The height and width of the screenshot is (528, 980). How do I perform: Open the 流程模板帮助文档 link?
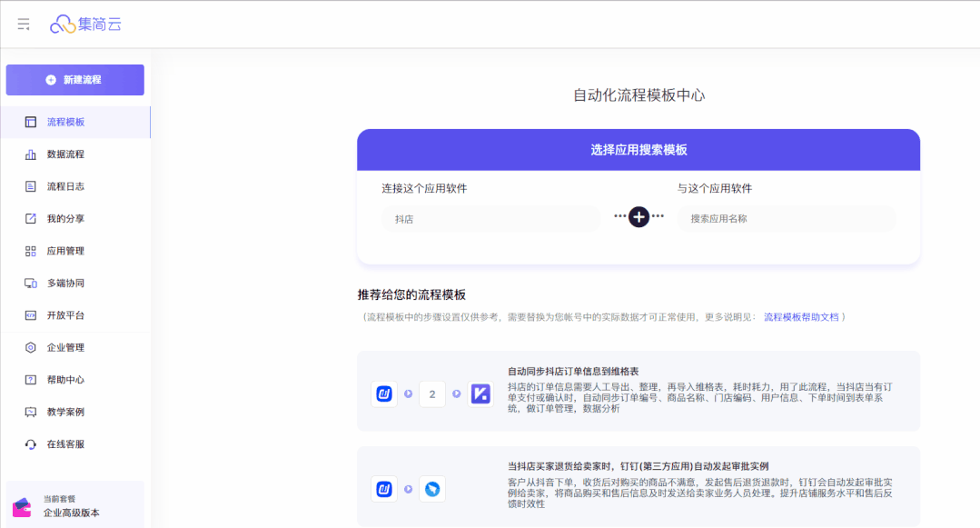[800, 317]
